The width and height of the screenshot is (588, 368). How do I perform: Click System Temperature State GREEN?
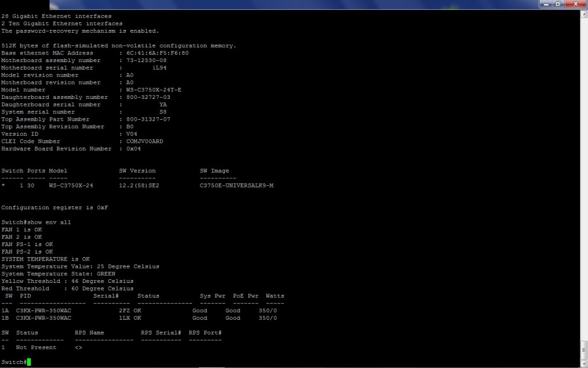click(106, 274)
